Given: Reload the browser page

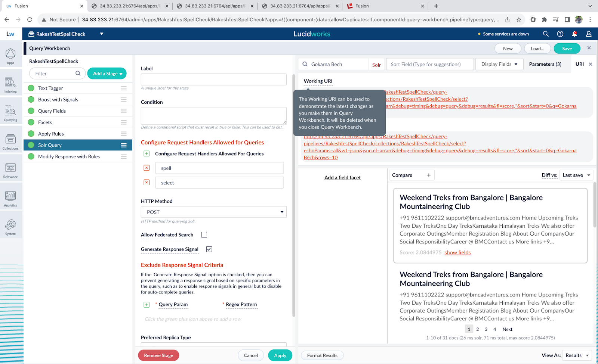Looking at the screenshot, I should (x=30, y=19).
